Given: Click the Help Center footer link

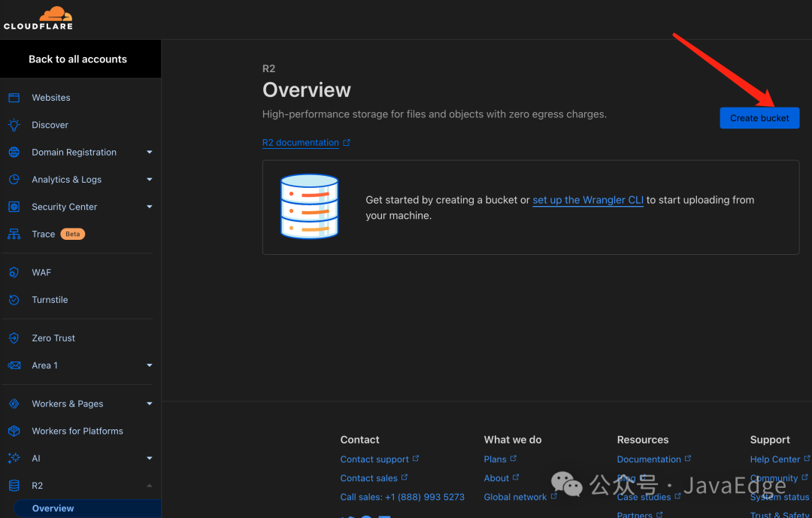Looking at the screenshot, I should click(775, 459).
